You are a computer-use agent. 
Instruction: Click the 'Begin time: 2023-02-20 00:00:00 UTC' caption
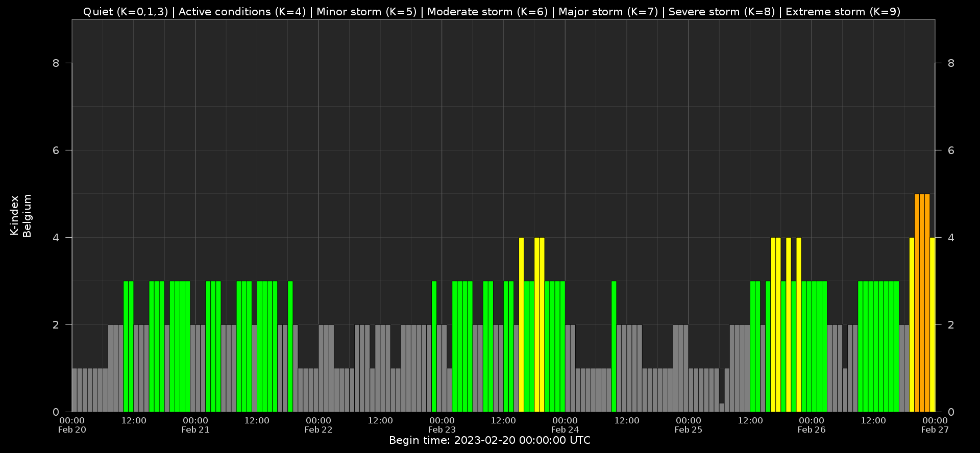(489, 440)
